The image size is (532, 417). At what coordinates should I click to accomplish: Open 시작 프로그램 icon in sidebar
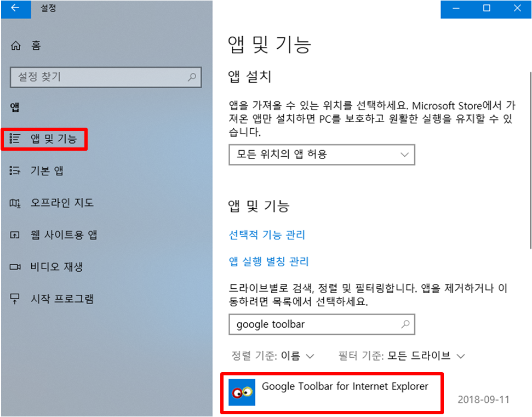[x=15, y=299]
